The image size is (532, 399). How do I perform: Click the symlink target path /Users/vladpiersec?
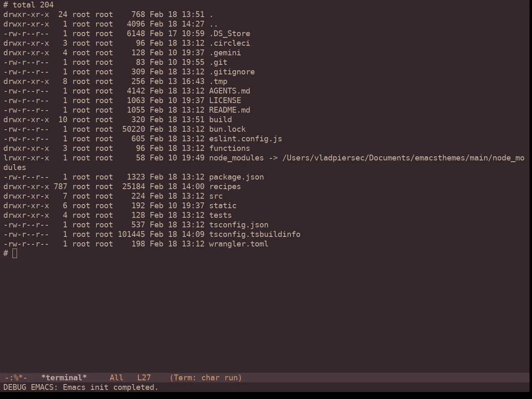coord(323,158)
